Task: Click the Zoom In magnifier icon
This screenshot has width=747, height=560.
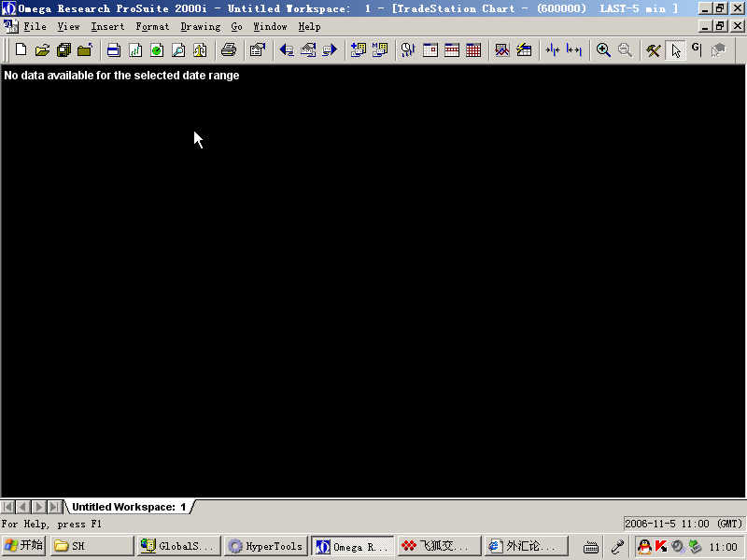Action: click(x=603, y=50)
